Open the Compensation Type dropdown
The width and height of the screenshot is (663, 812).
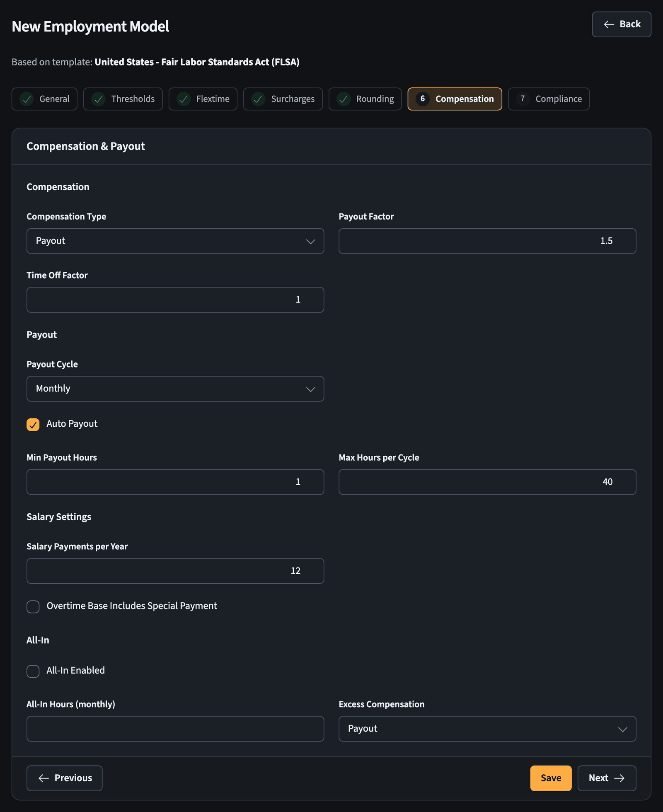pyautogui.click(x=175, y=241)
